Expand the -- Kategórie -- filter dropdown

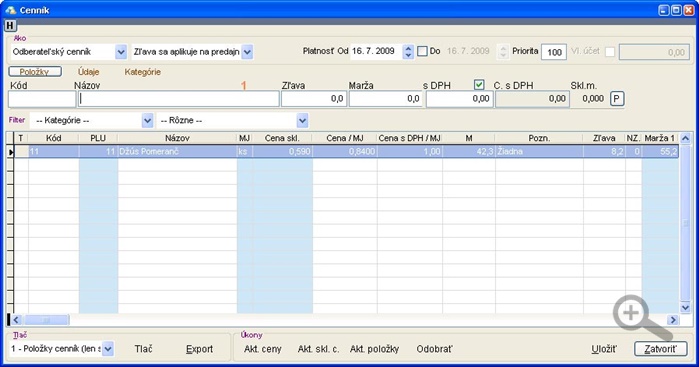pyautogui.click(x=147, y=120)
